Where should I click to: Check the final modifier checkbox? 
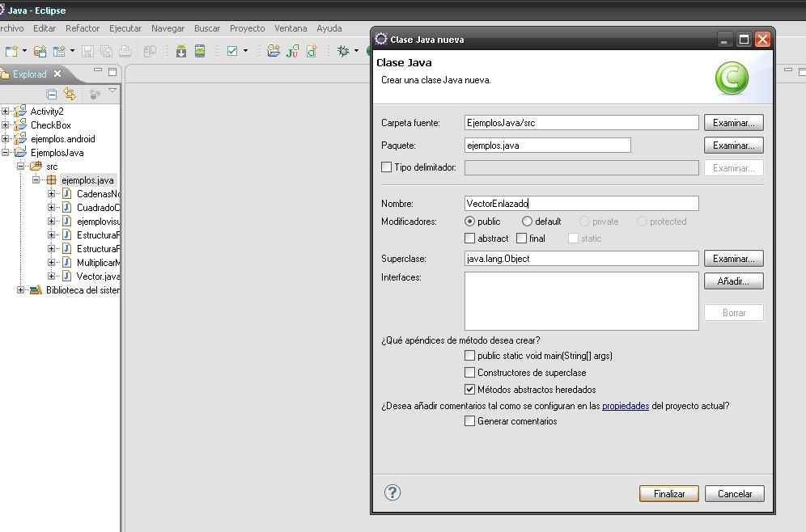521,239
